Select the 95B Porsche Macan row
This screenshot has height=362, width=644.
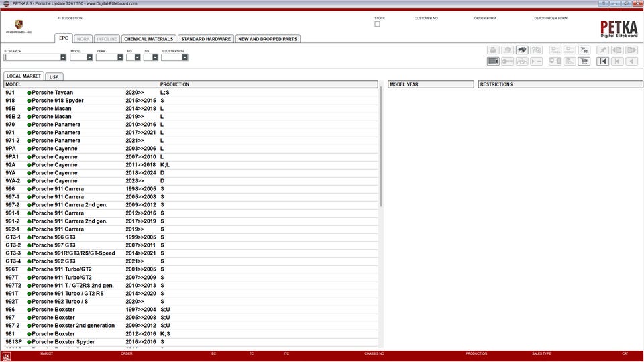click(191, 109)
